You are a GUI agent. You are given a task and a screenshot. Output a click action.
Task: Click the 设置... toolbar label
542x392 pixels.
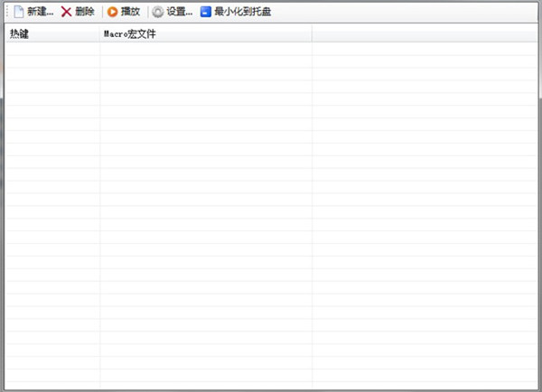179,13
